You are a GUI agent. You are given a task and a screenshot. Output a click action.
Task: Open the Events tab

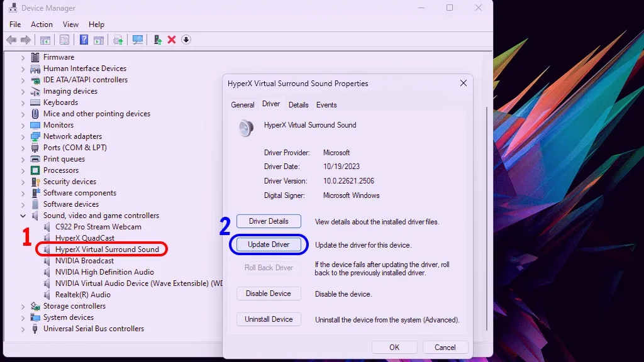pos(326,105)
